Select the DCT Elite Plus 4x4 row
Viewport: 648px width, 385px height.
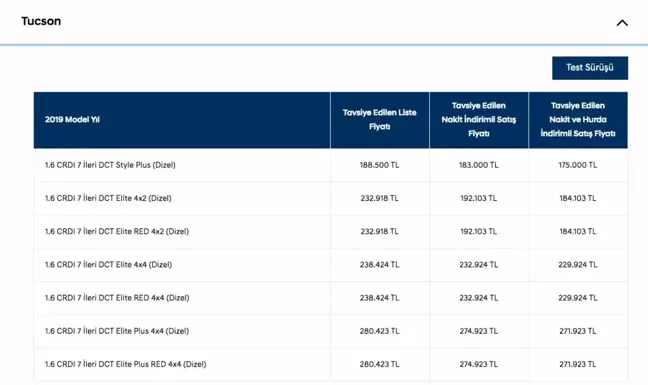[x=331, y=331]
